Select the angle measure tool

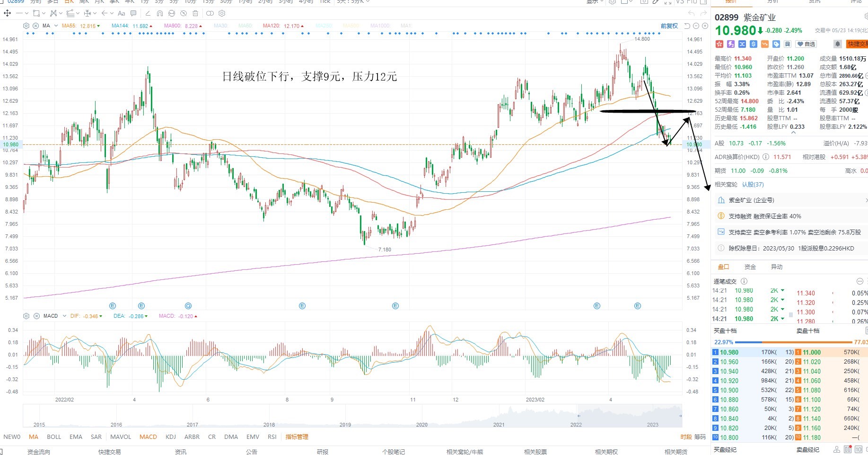pyautogui.click(x=148, y=13)
